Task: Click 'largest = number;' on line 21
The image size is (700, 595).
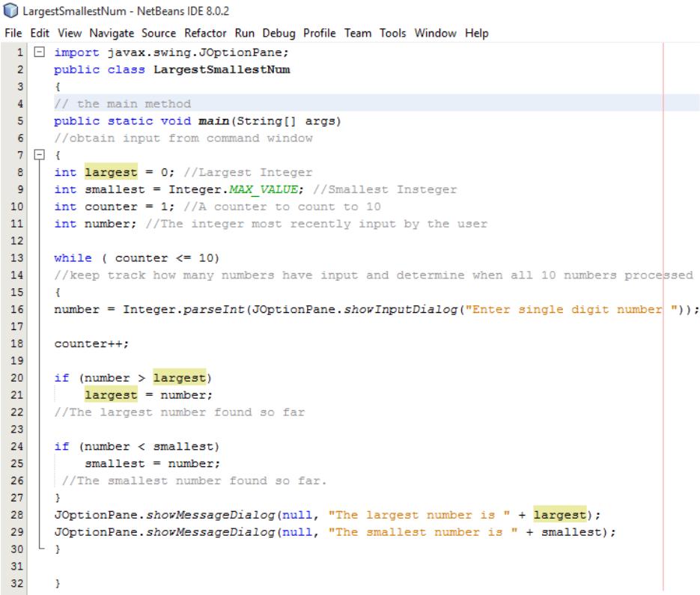Action: (149, 395)
